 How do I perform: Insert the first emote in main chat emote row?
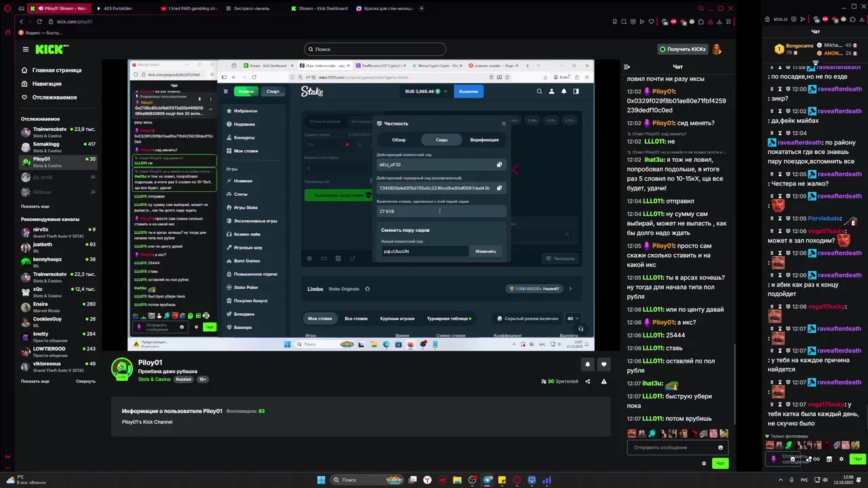[632, 433]
